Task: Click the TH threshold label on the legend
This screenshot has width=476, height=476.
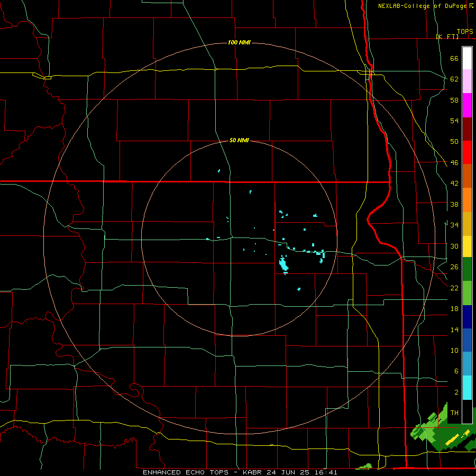Action: tap(454, 413)
